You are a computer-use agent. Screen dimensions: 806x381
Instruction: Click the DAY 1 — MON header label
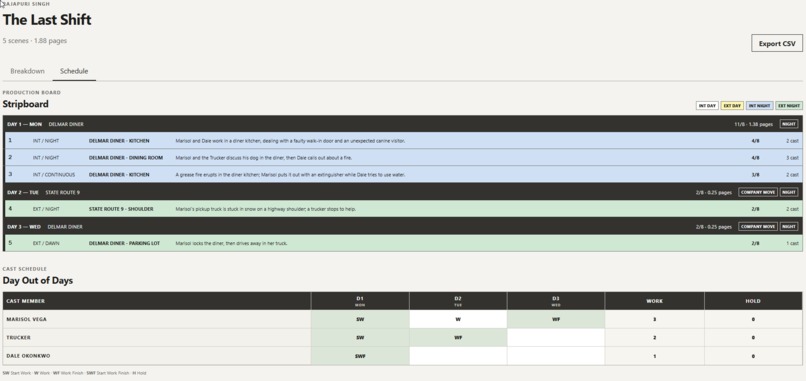[x=25, y=124]
